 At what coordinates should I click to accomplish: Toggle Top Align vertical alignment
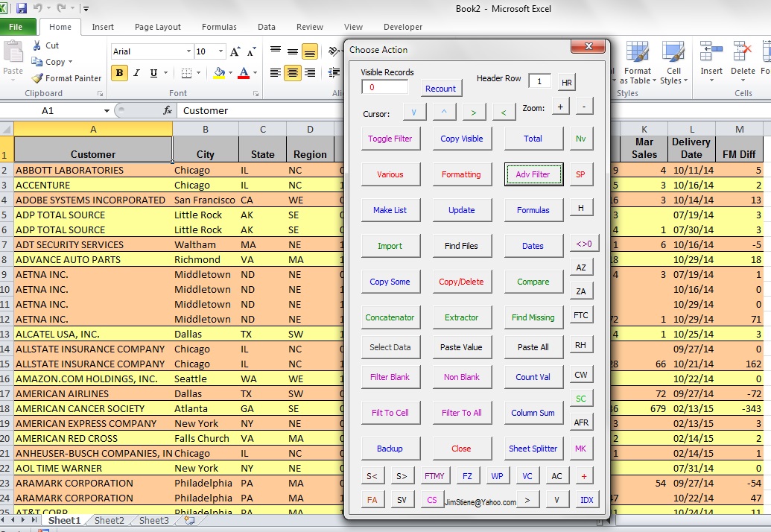click(276, 51)
